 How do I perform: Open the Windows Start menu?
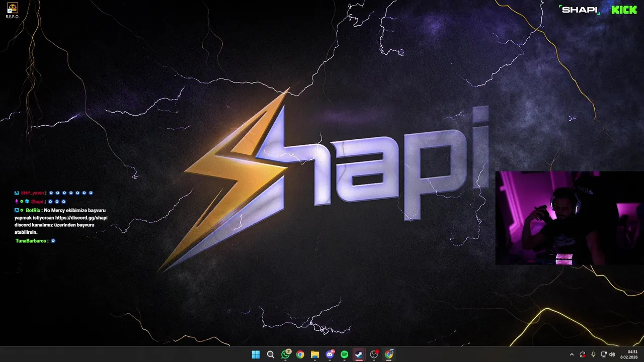[x=256, y=354]
